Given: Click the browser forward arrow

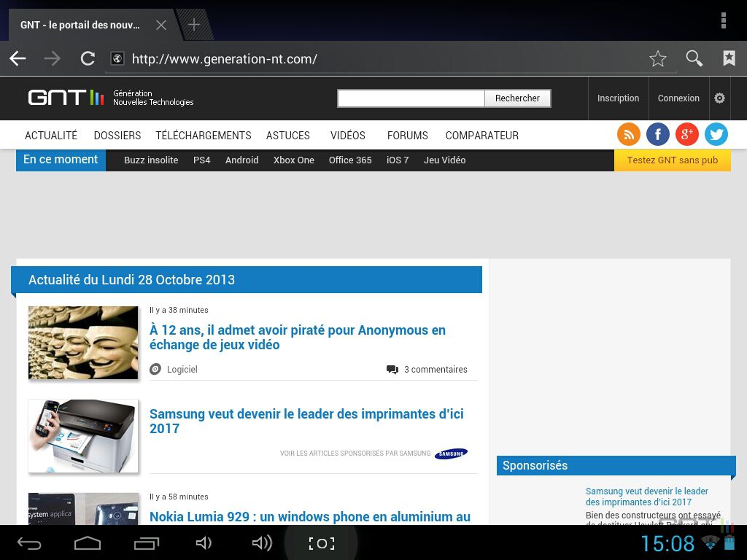Looking at the screenshot, I should coord(53,58).
